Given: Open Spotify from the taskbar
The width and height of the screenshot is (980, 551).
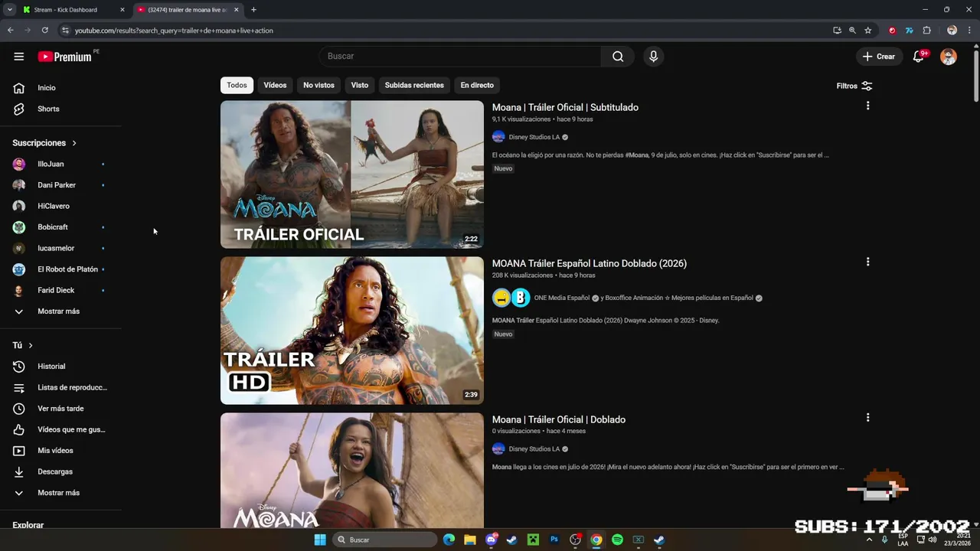Looking at the screenshot, I should click(617, 540).
